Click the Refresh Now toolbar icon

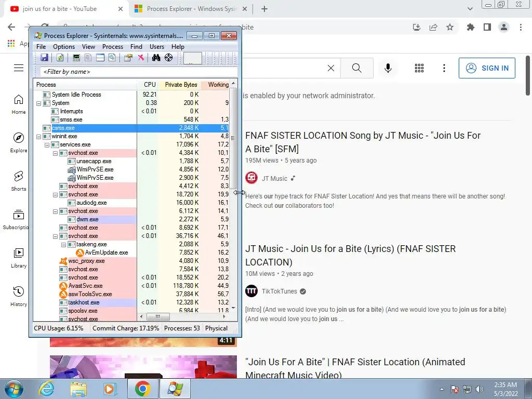click(x=60, y=58)
